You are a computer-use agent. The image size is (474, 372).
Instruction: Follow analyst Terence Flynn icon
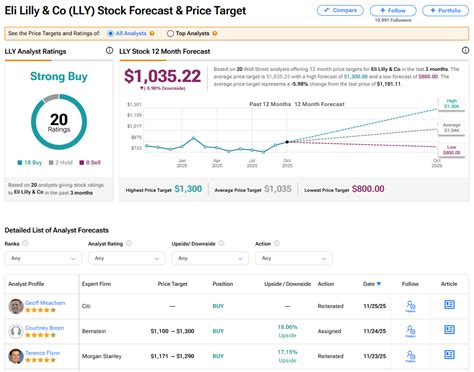411,356
